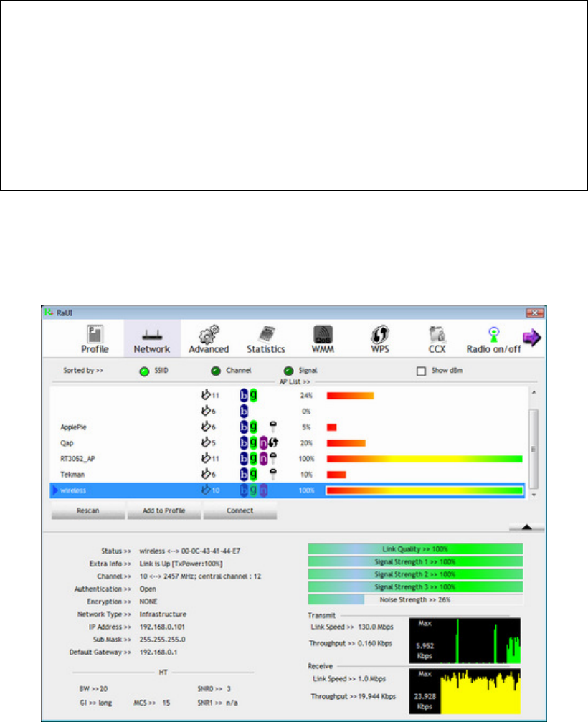Select the Tekman network row
The width and height of the screenshot is (588, 722).
288,474
